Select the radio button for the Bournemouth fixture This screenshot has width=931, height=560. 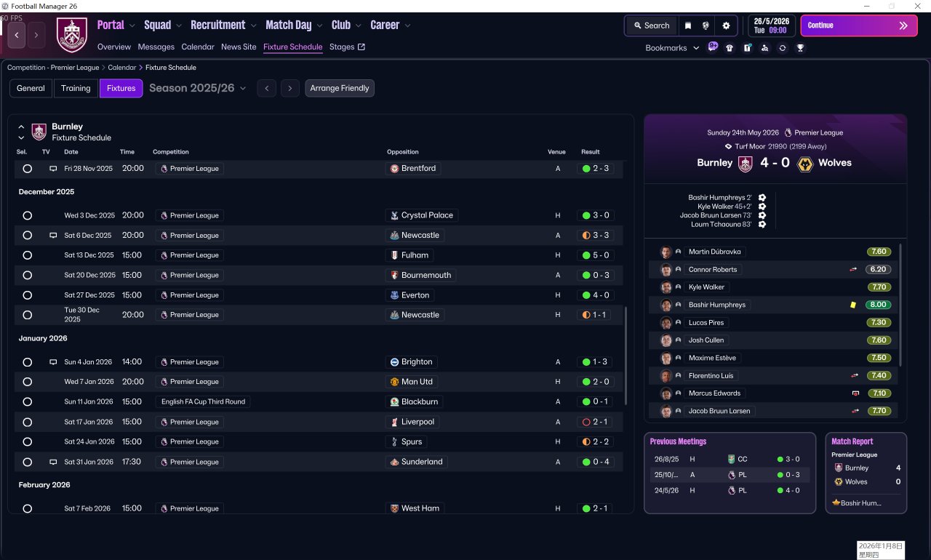click(28, 276)
